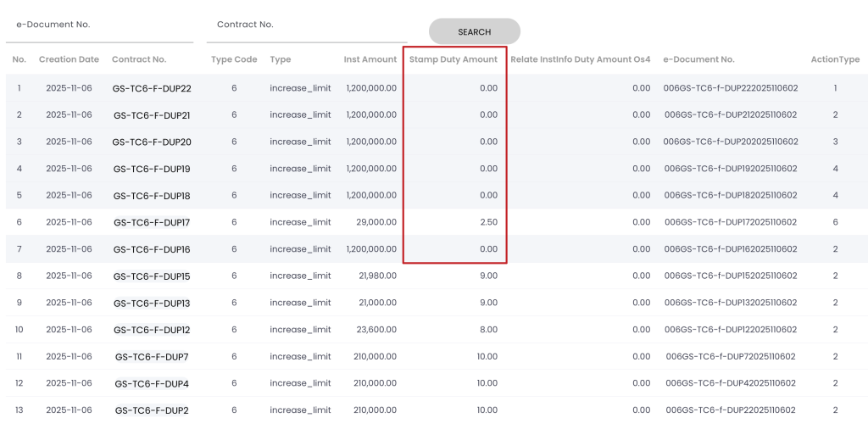This screenshot has width=868, height=429.
Task: Select e-Document 006GS-TC6-f-DUP152025110602
Action: click(730, 276)
